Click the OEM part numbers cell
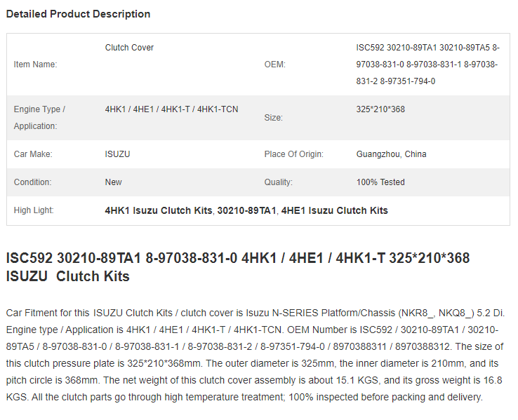 (428, 65)
